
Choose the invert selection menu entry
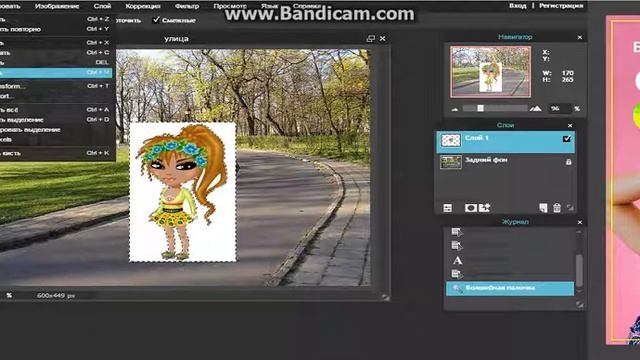pyautogui.click(x=56, y=130)
